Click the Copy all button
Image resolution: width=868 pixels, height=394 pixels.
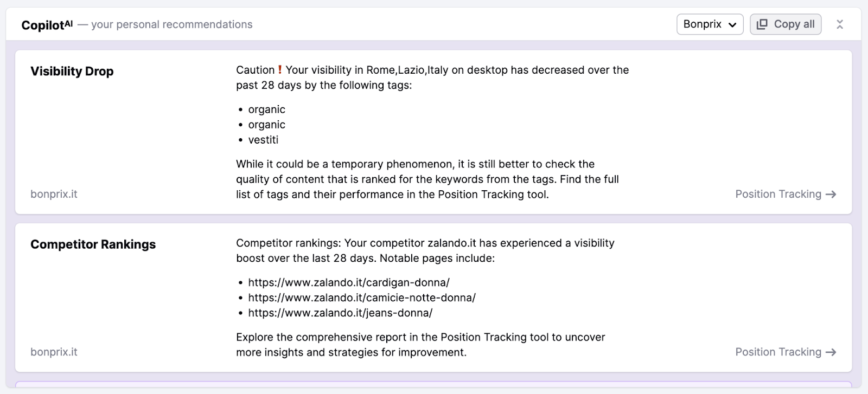click(x=785, y=24)
